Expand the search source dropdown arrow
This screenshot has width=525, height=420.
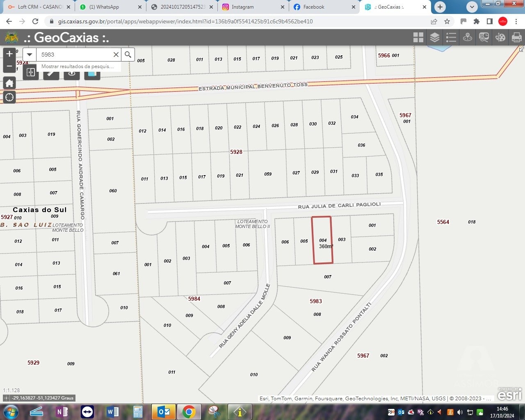[30, 55]
